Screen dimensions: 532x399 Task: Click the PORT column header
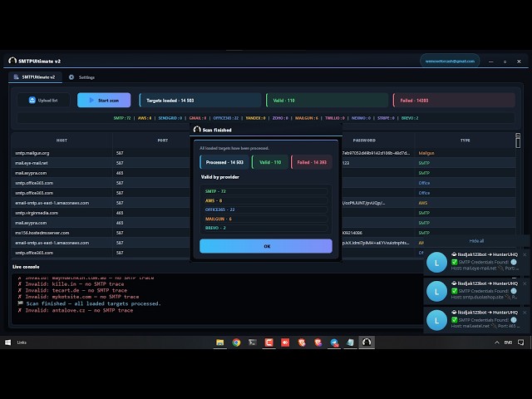click(163, 140)
